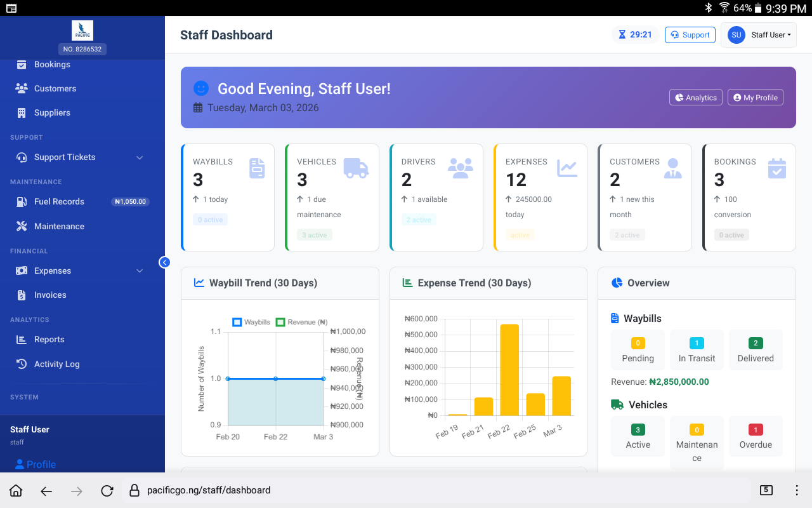Screen dimensions: 812x508
Task: Click the truck icon on Vehicles card
Action: click(x=356, y=168)
